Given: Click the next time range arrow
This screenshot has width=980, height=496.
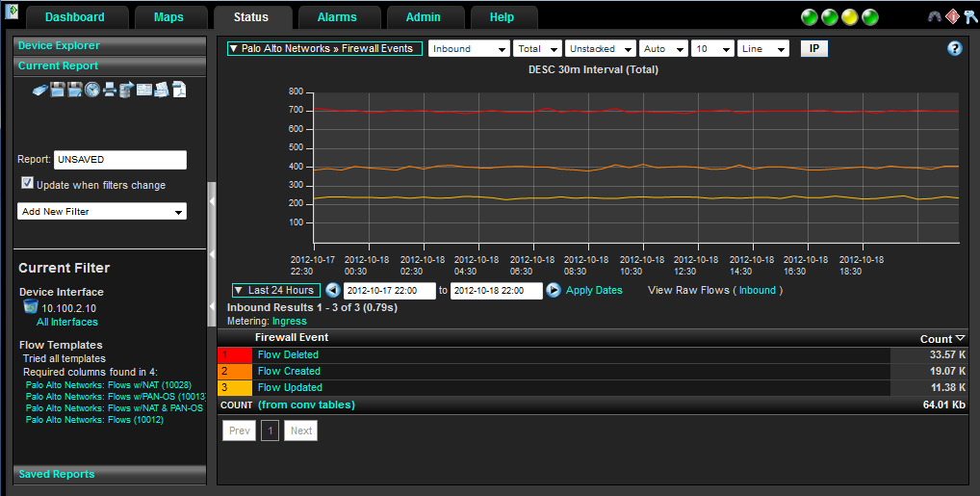Looking at the screenshot, I should click(554, 290).
